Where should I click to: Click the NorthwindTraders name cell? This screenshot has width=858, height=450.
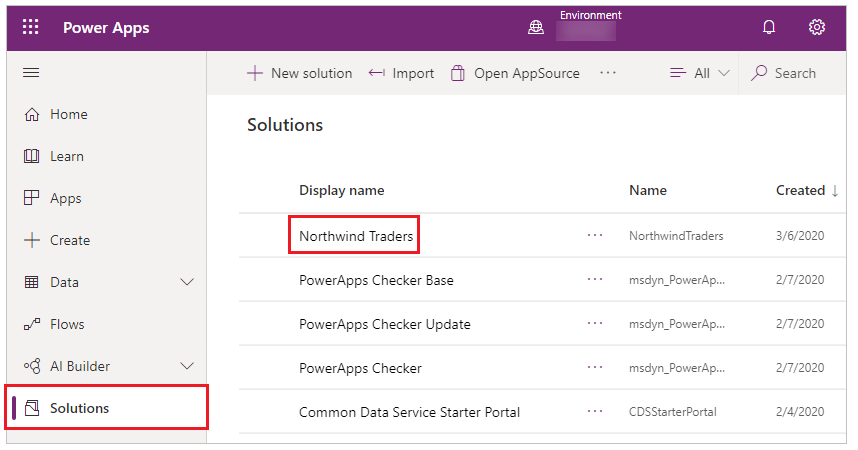coord(676,236)
